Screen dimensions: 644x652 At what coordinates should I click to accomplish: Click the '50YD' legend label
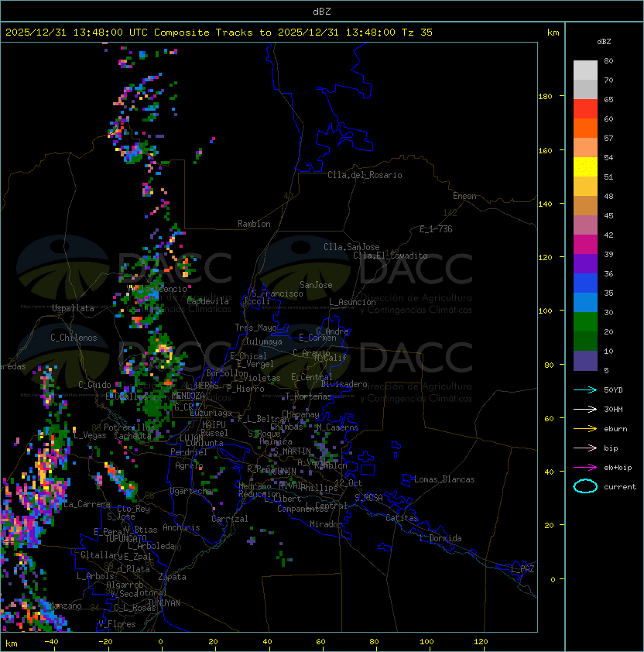point(613,390)
